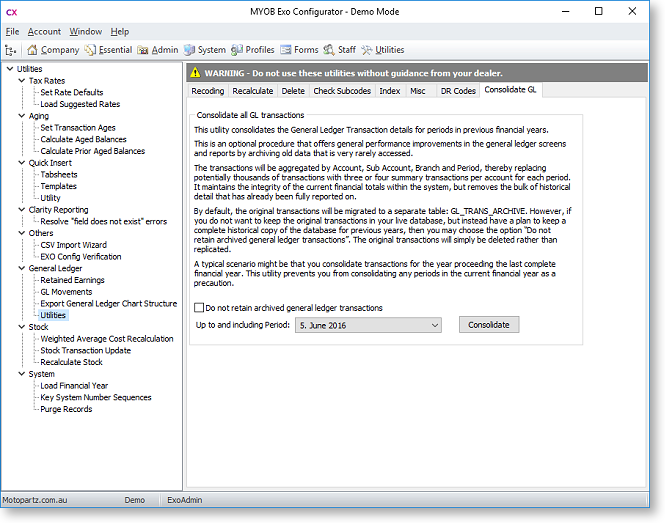Open the File menu
665x523 pixels.
pyautogui.click(x=12, y=31)
